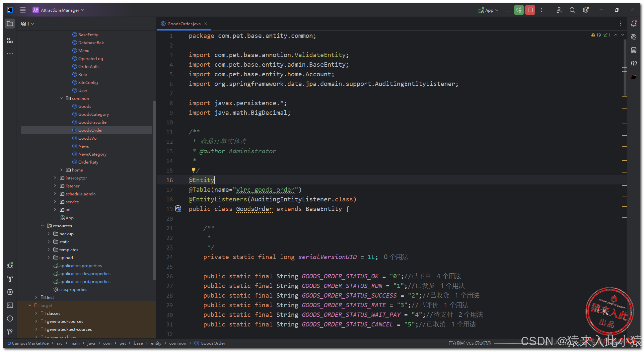This screenshot has width=644, height=352.
Task: Open the App run configuration dropdown
Action: pos(488,10)
